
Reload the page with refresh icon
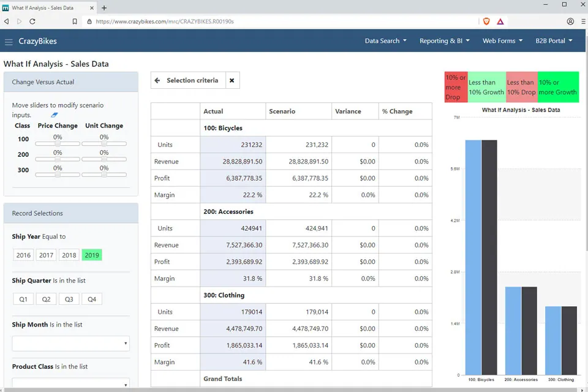(32, 21)
